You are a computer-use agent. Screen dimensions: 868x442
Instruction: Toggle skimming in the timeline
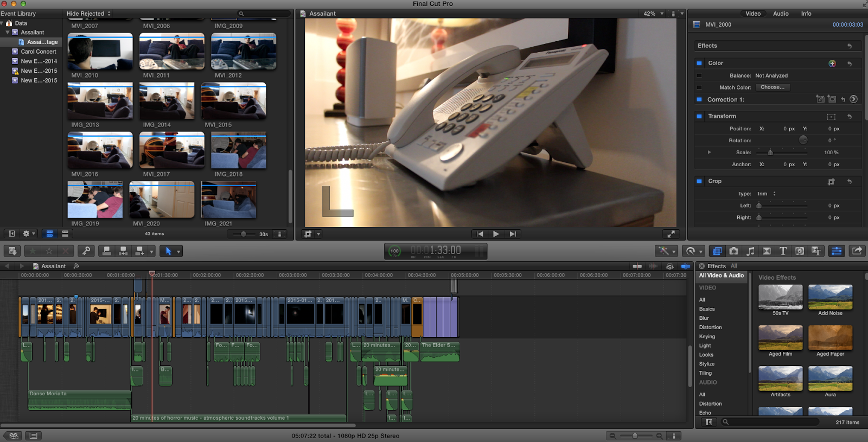(x=637, y=266)
